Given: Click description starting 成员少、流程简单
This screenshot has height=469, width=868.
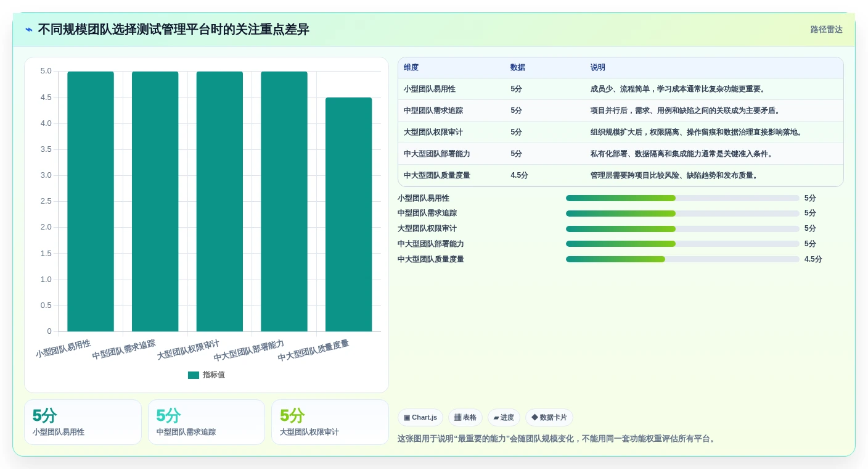Looking at the screenshot, I should click(x=679, y=89).
